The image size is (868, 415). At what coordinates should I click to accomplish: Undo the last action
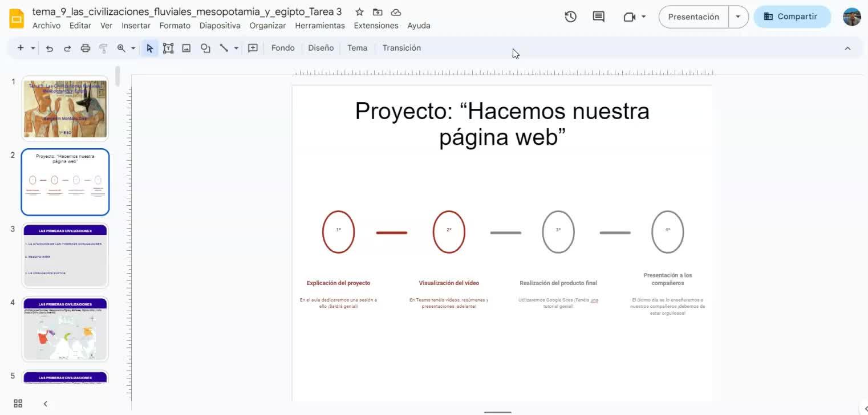tap(50, 48)
